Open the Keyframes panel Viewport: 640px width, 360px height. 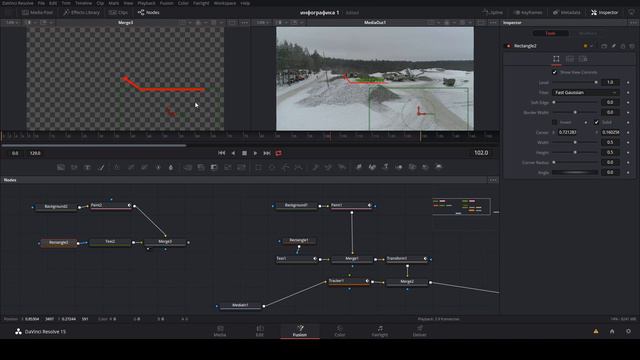point(528,13)
